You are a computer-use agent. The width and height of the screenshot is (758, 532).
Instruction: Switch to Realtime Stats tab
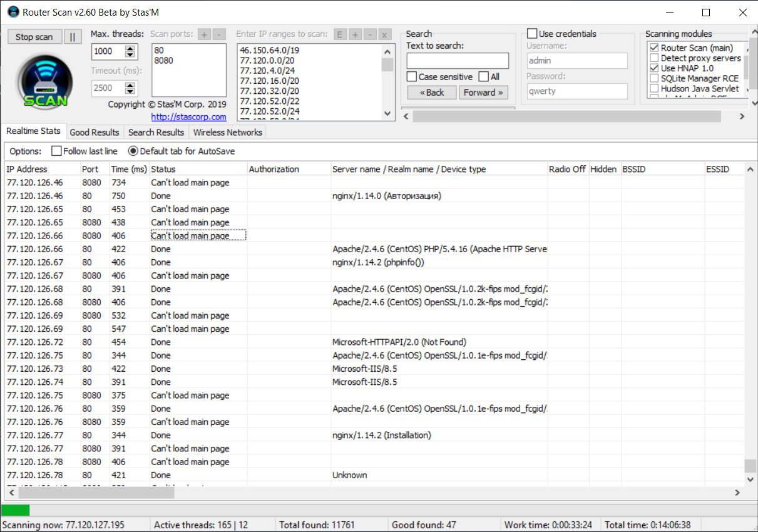click(33, 131)
